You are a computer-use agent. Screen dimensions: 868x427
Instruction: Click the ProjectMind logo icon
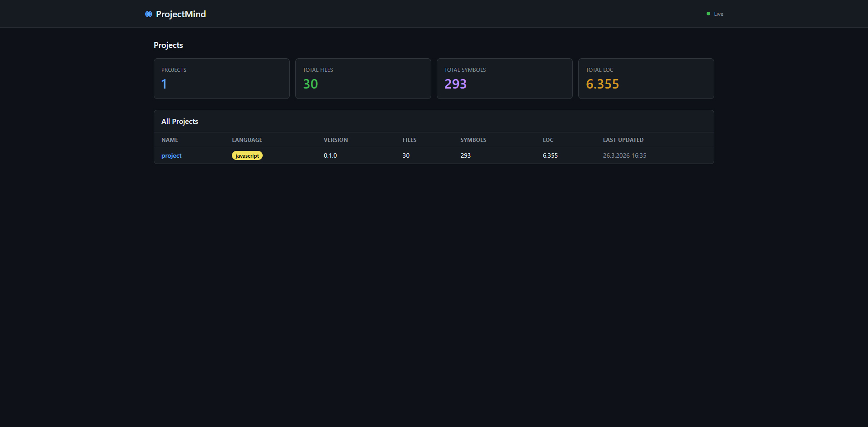[x=148, y=14]
